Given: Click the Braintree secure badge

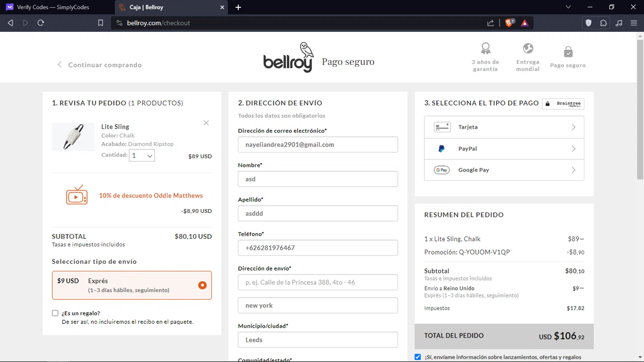Looking at the screenshot, I should click(563, 103).
